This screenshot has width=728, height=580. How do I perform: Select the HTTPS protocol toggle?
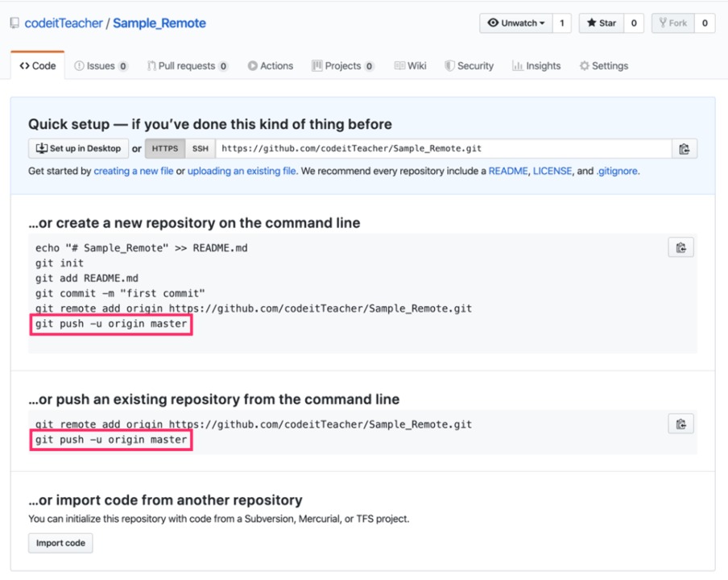pos(165,148)
